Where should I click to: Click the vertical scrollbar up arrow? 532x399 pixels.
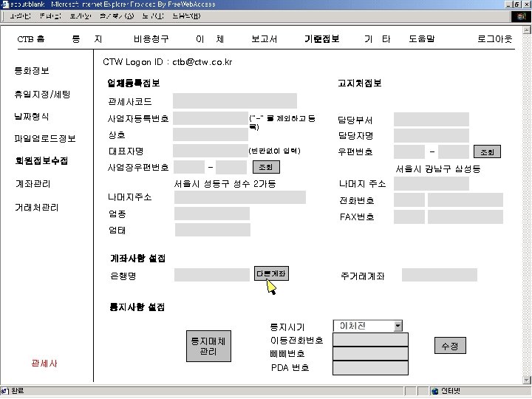(527, 30)
